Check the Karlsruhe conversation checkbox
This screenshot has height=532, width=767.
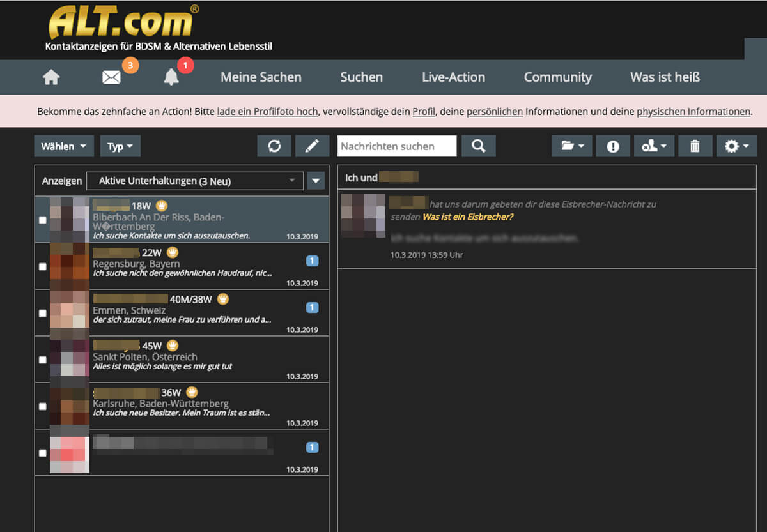[43, 406]
